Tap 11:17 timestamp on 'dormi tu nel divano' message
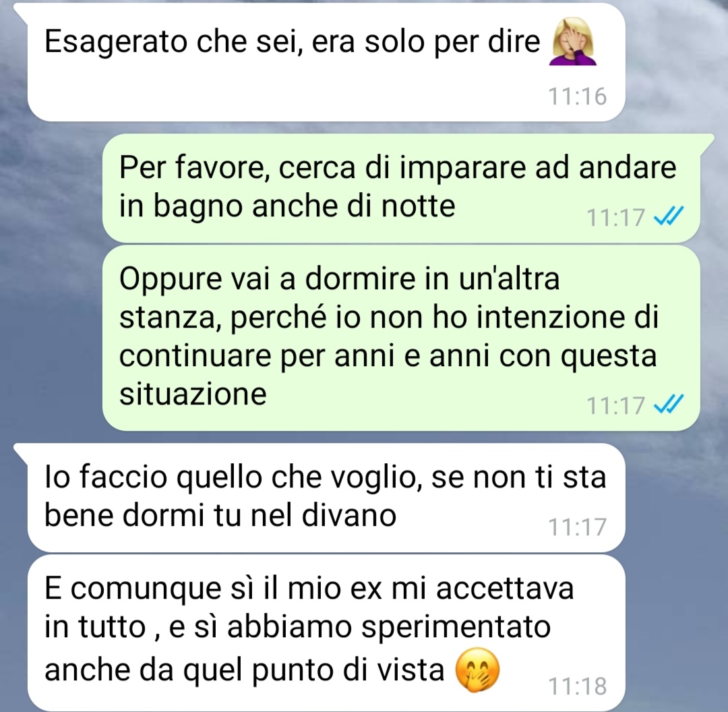The image size is (728, 712). (x=578, y=527)
